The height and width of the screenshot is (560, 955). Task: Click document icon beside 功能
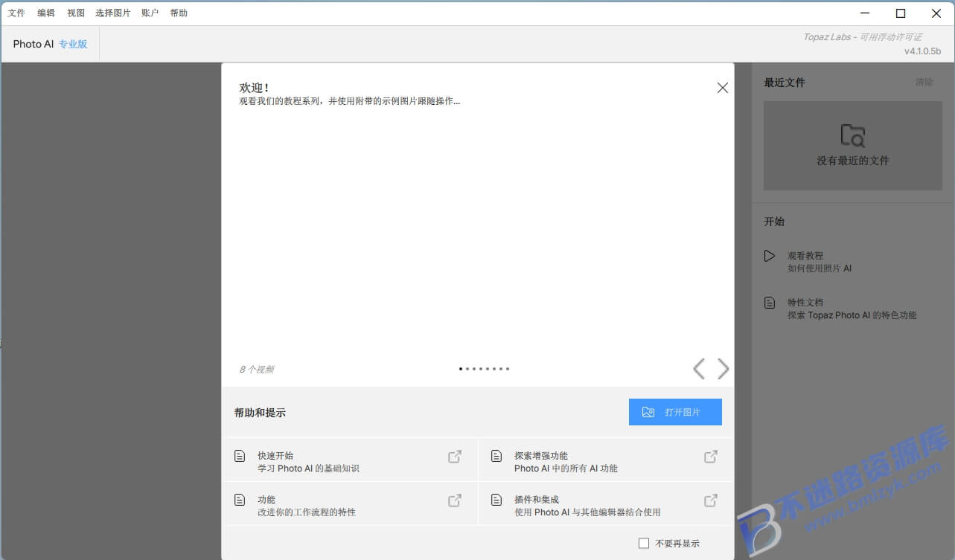(x=240, y=500)
